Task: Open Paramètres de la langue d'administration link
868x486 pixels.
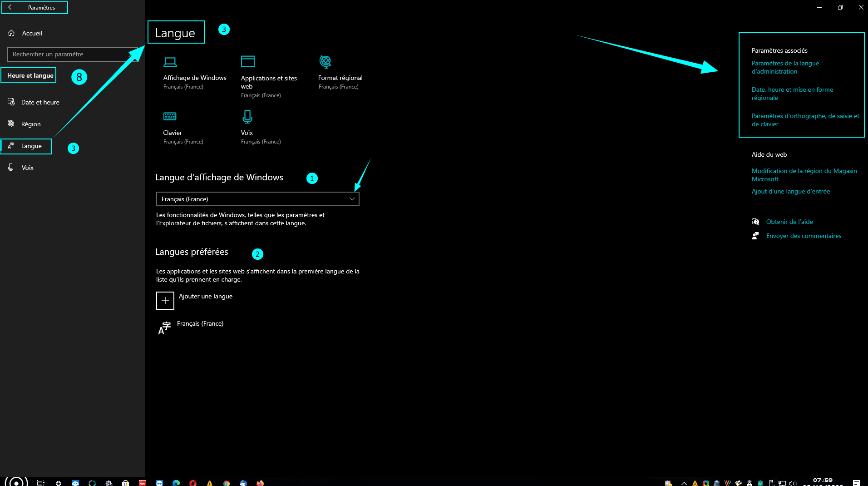Action: point(785,67)
